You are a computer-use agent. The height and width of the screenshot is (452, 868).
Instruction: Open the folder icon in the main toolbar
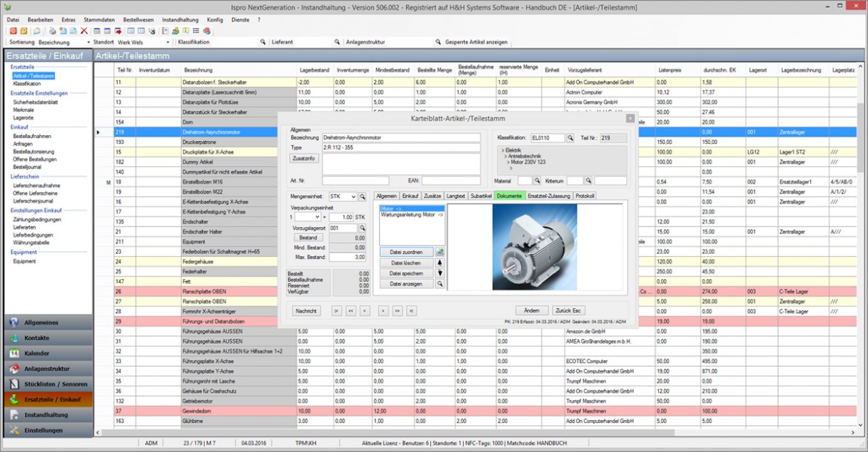pos(37,30)
